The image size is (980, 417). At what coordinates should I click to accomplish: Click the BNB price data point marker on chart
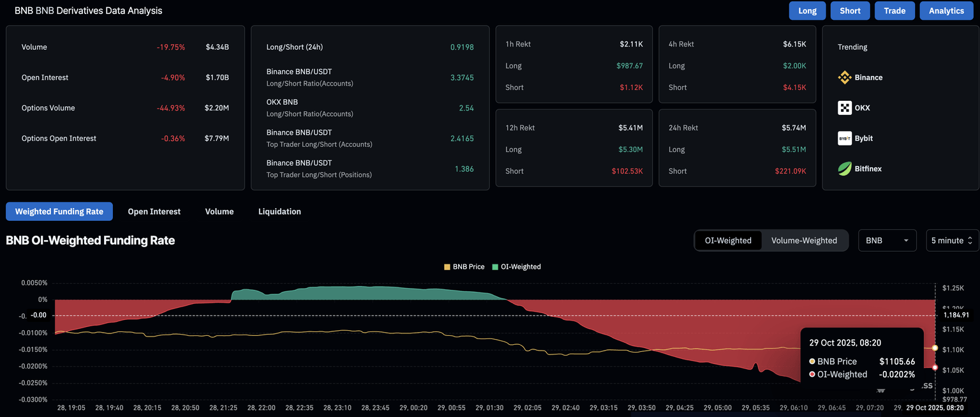click(x=935, y=348)
